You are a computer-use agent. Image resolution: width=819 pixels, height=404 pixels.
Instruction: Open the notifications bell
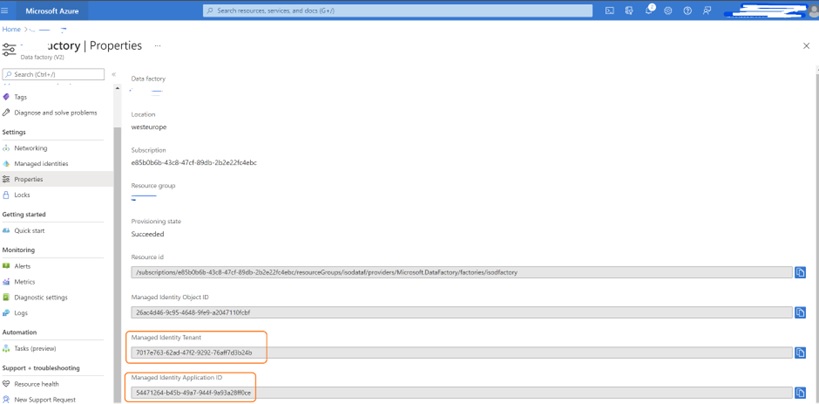(x=648, y=10)
